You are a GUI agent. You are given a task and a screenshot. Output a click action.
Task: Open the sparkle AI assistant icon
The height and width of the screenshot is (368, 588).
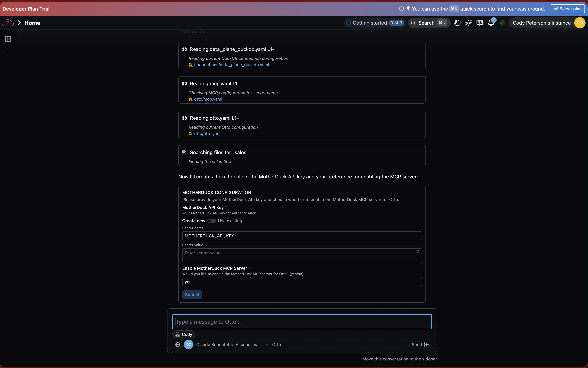468,23
